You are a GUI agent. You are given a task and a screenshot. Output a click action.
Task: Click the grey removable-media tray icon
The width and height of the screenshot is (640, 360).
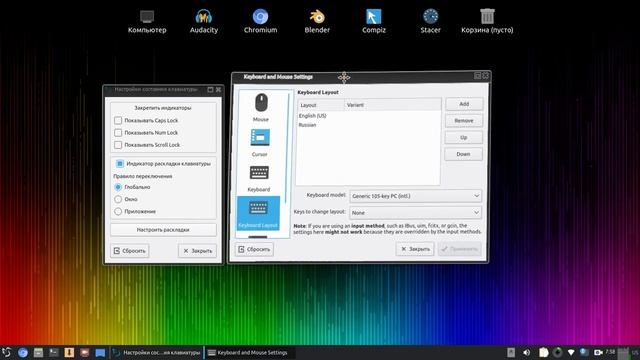pos(511,353)
